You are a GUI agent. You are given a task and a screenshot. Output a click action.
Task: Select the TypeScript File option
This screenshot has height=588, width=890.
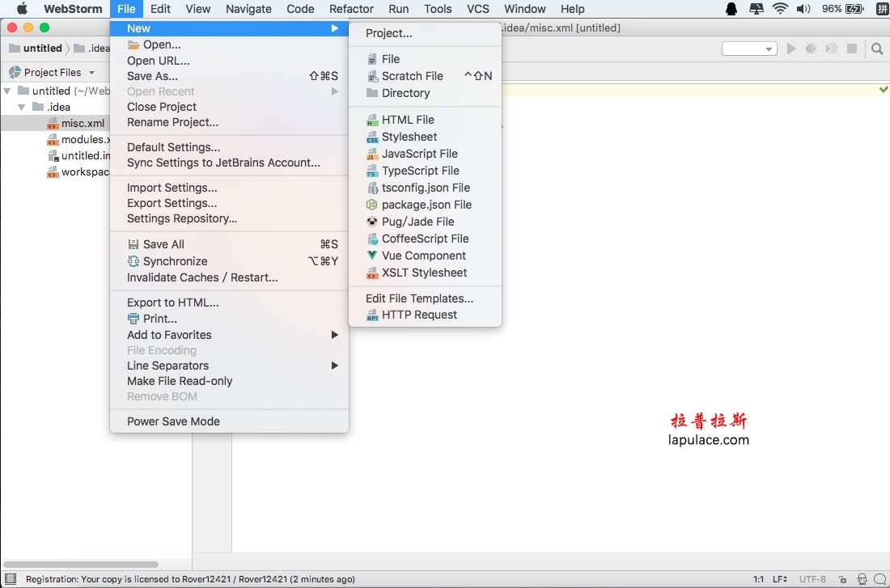tap(425, 171)
